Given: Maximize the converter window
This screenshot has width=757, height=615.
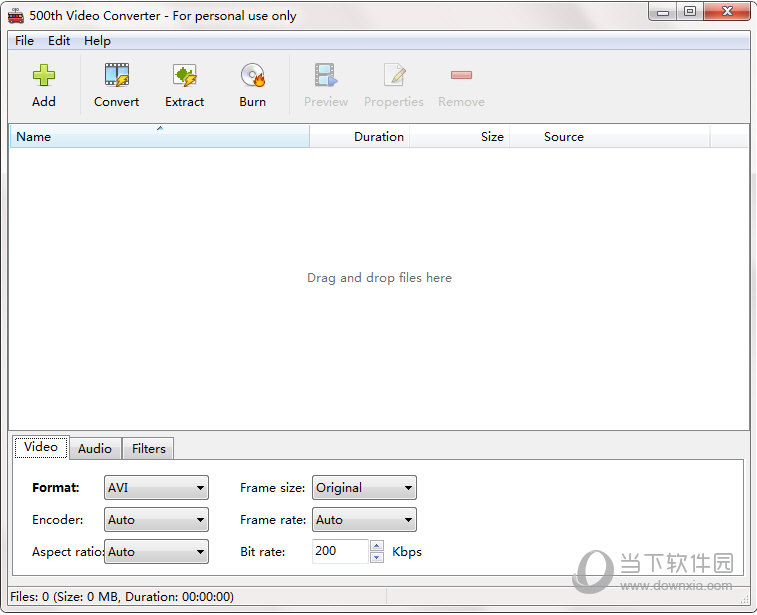Looking at the screenshot, I should [690, 12].
